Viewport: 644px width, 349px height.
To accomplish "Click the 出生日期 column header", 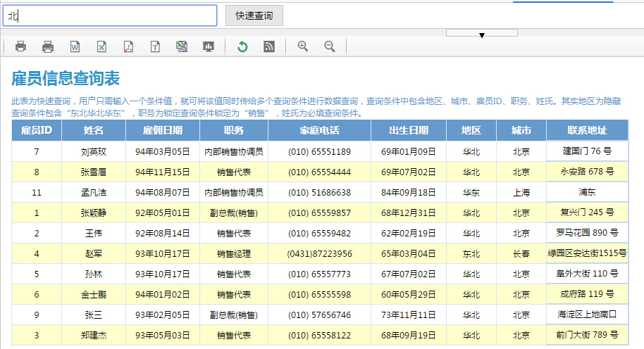I will [x=409, y=130].
